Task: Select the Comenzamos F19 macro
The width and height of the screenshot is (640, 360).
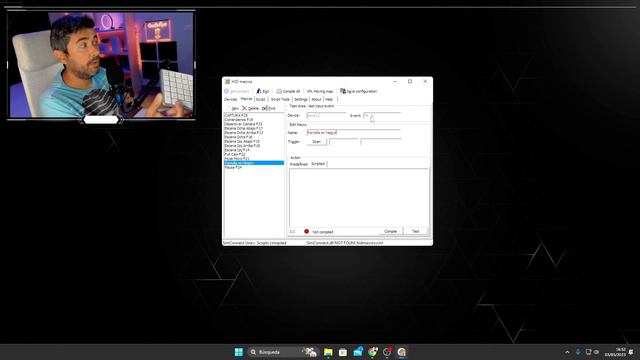Action: pyautogui.click(x=254, y=120)
